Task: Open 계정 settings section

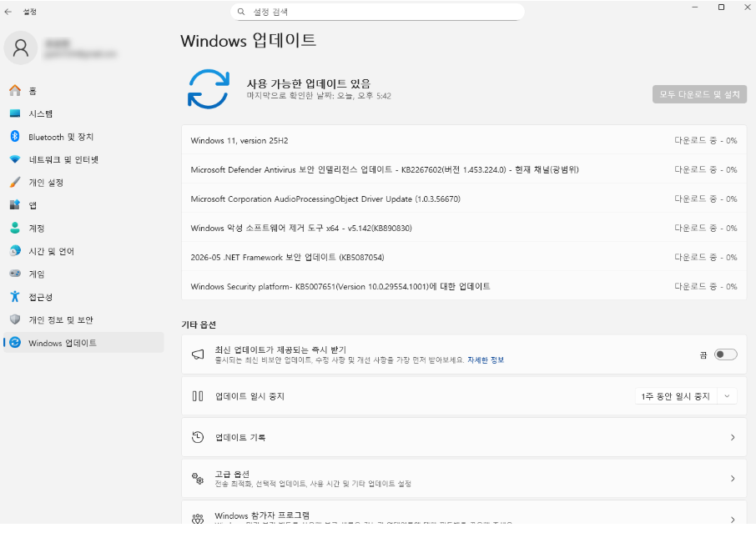Action: tap(83, 228)
